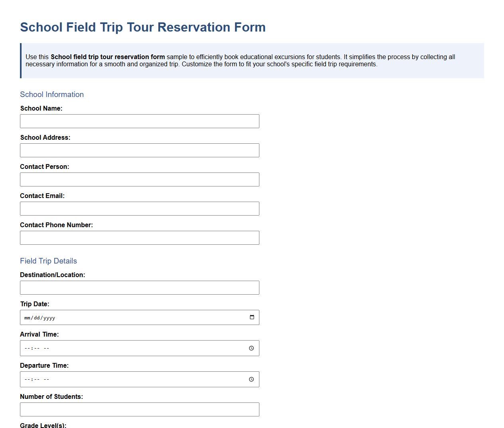Click the form title heading text
This screenshot has height=428, width=504.
coord(142,27)
